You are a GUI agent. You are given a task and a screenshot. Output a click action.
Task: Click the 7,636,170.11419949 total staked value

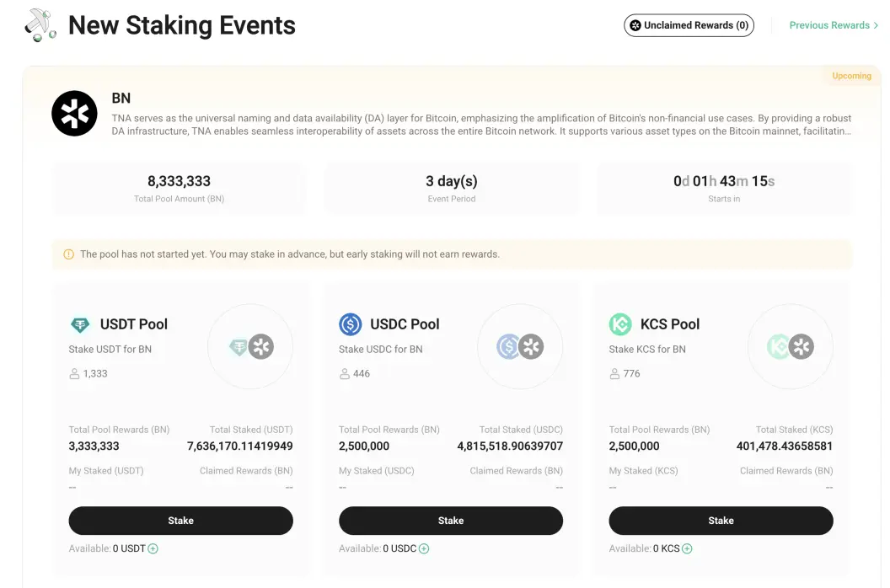[x=240, y=446]
